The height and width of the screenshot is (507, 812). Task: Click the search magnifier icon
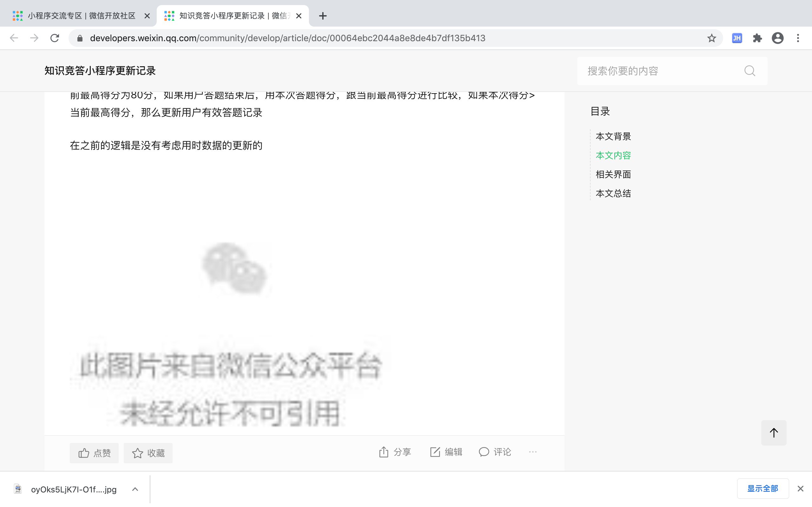[x=749, y=71]
